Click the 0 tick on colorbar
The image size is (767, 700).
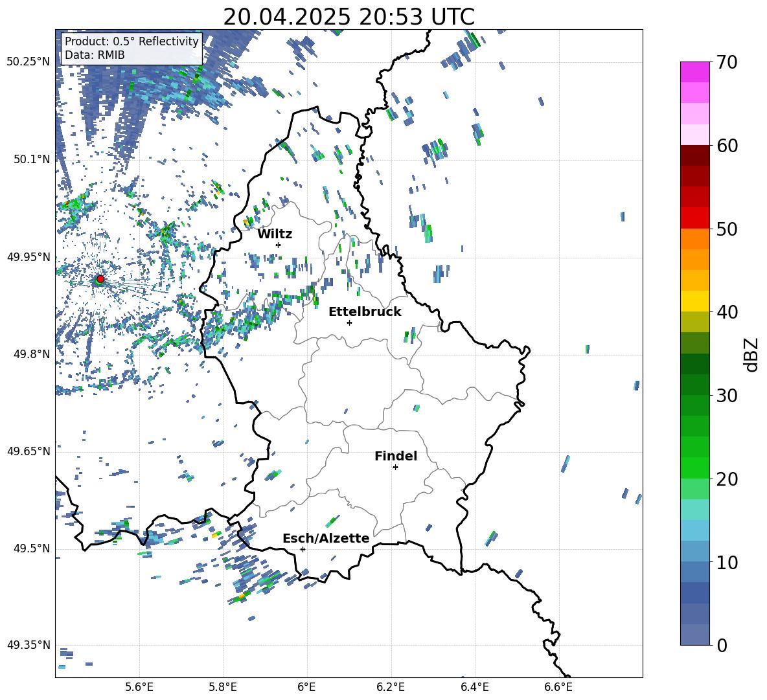[722, 645]
